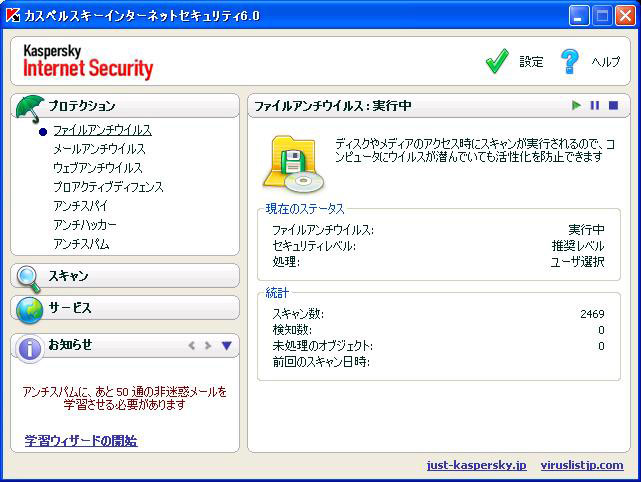
Task: Go to previous notification arrow
Action: coord(191,346)
